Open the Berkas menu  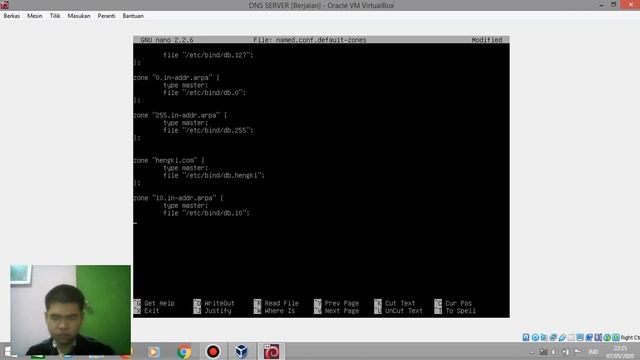pos(11,16)
